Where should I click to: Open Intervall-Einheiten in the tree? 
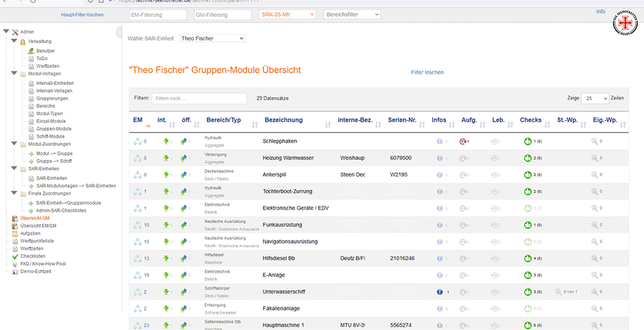[55, 83]
